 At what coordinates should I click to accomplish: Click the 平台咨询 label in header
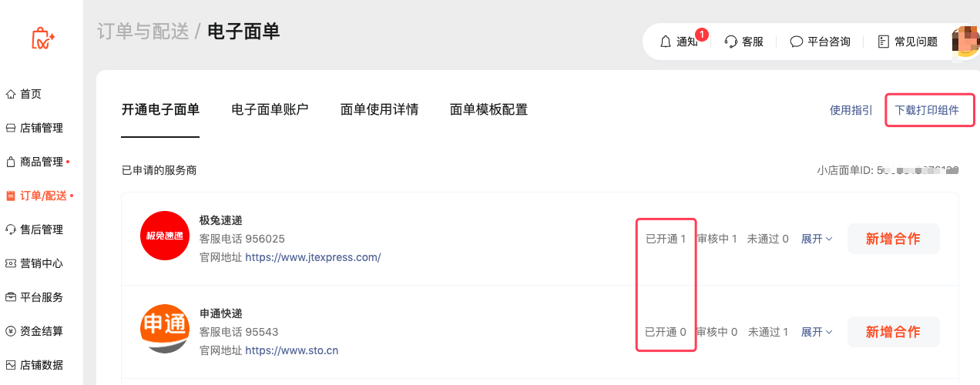tap(829, 42)
